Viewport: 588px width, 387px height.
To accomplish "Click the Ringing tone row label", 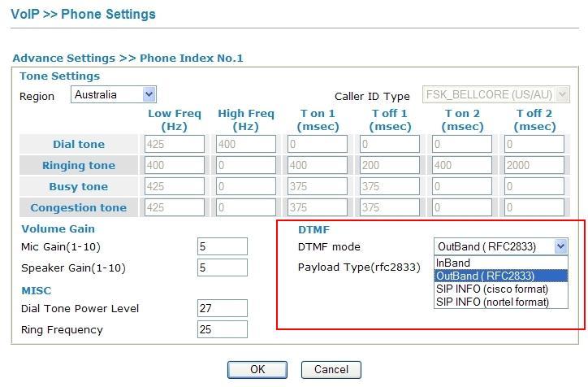I will 79,165.
